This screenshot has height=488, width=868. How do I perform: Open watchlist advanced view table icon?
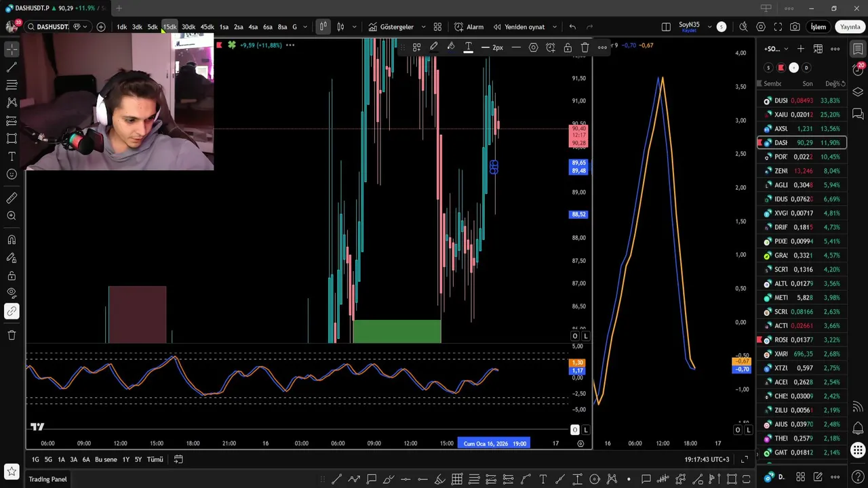pos(818,49)
